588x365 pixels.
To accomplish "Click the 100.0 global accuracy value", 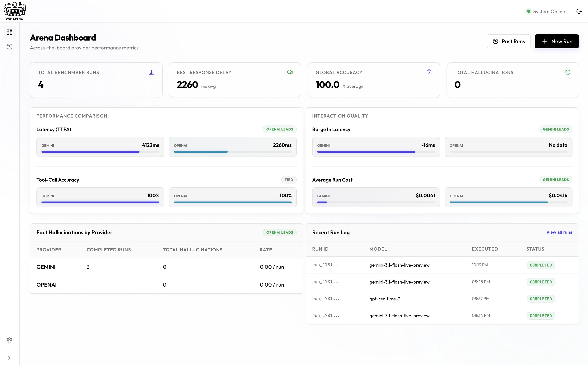I will pos(327,85).
